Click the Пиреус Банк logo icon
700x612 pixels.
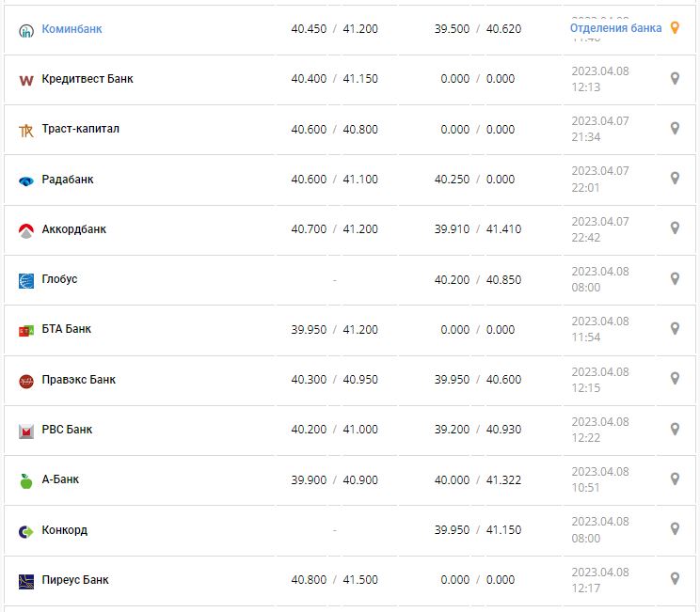pos(26,581)
